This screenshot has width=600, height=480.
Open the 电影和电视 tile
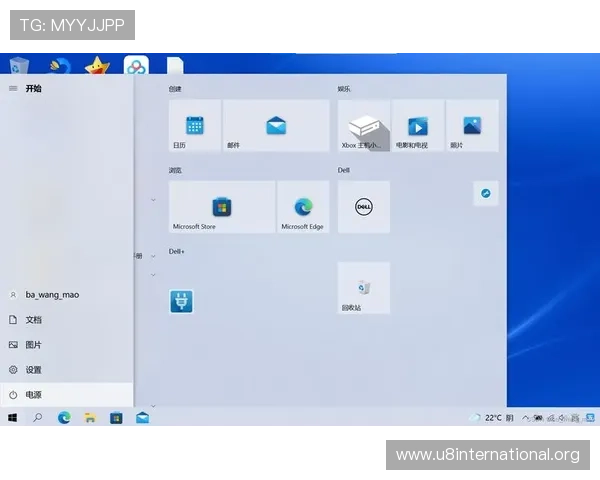pyautogui.click(x=418, y=126)
